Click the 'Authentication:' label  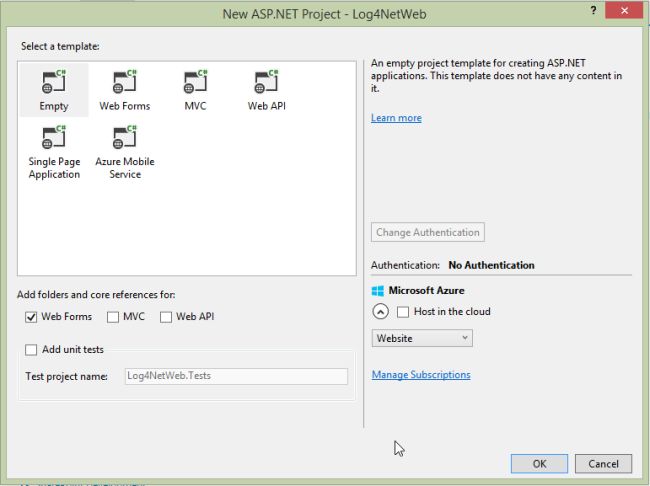pos(405,265)
